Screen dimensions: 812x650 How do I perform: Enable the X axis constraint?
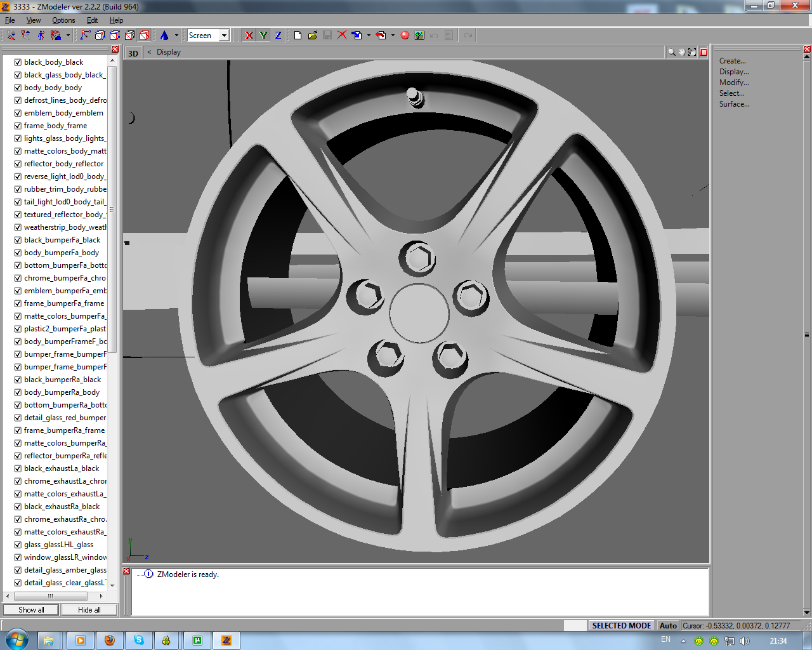click(249, 36)
